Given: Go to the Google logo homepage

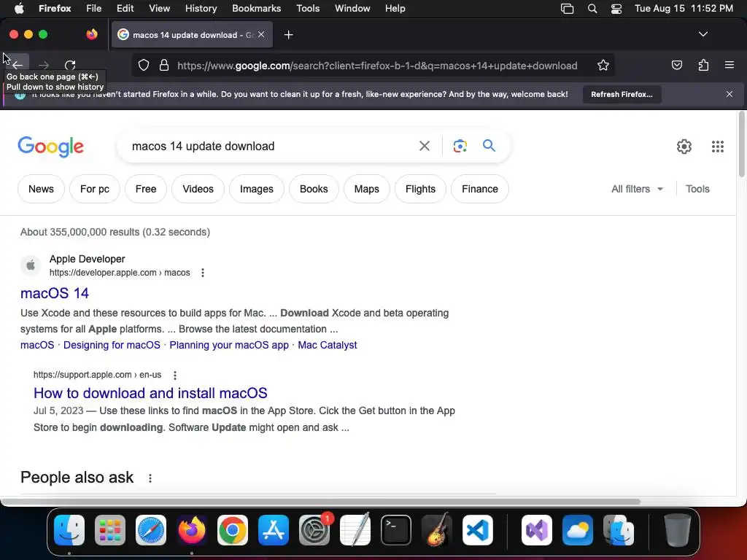Looking at the screenshot, I should point(50,147).
